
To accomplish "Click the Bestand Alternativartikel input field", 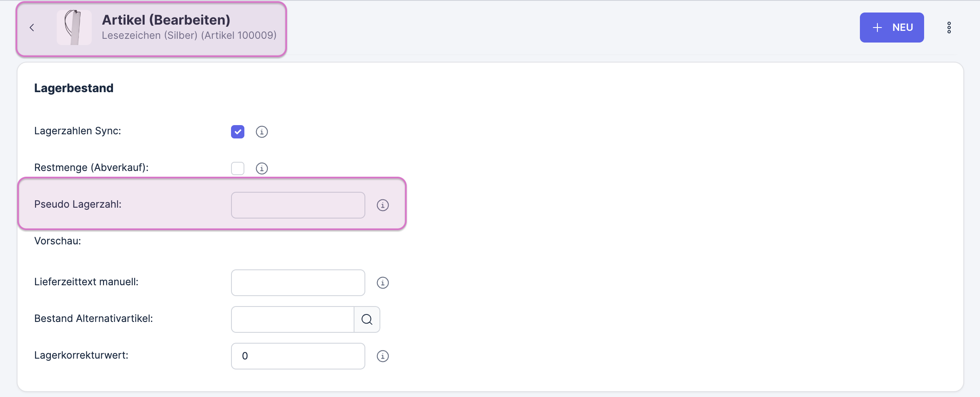I will (x=292, y=319).
